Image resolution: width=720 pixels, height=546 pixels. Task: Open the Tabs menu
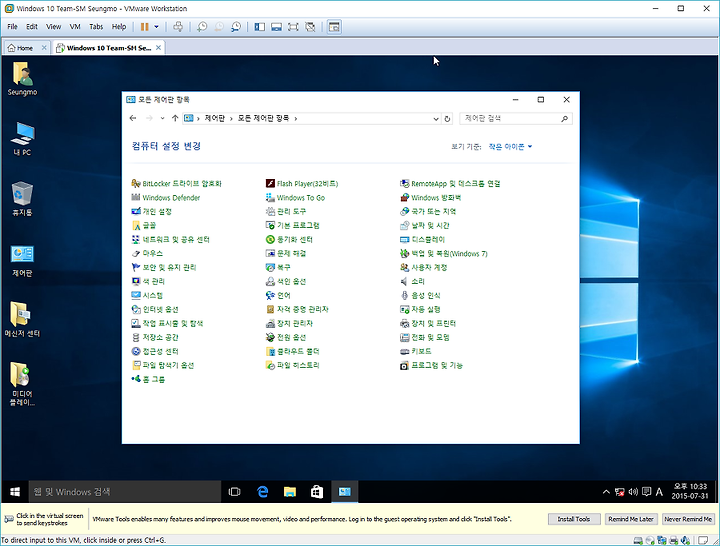[96, 27]
